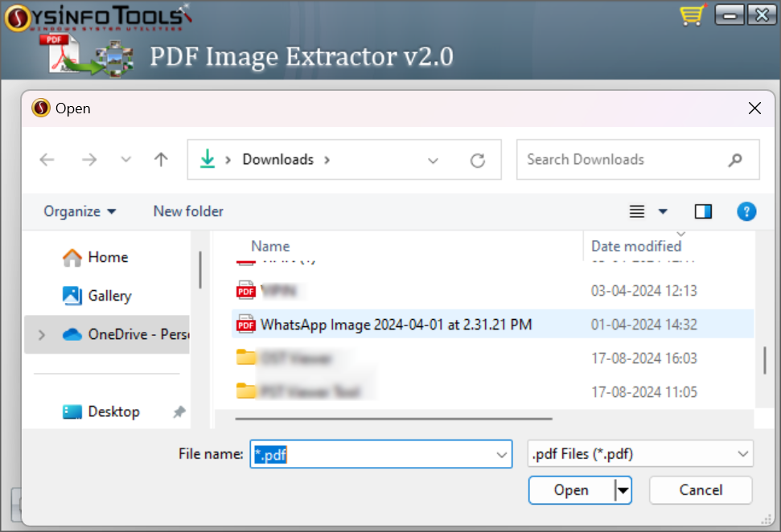Click the date 01-04-2024 14:32
The height and width of the screenshot is (532, 781).
pos(643,325)
